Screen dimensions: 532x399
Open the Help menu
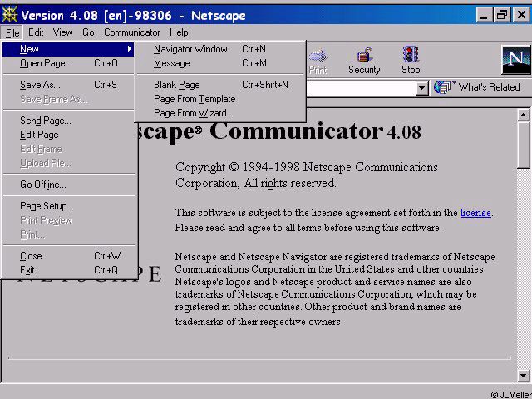[179, 32]
